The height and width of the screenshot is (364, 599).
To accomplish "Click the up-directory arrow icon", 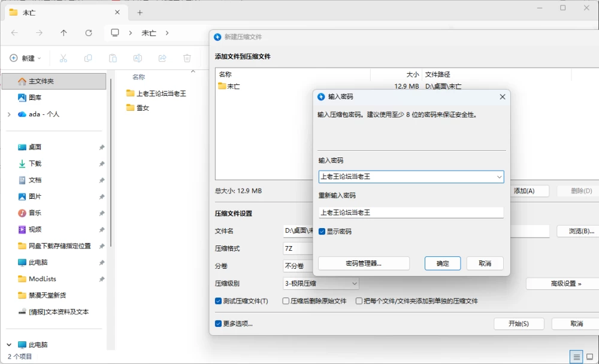I will click(64, 33).
